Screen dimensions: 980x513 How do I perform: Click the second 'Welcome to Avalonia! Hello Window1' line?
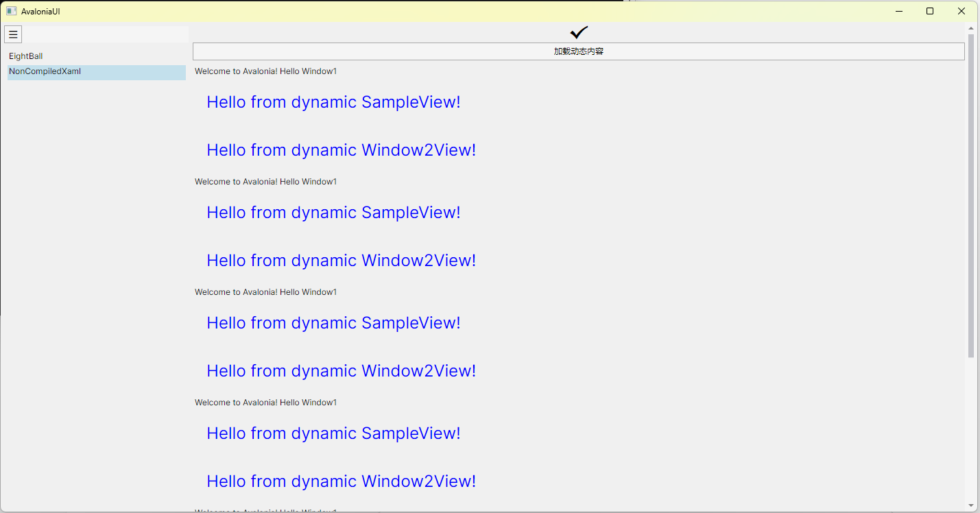(265, 182)
